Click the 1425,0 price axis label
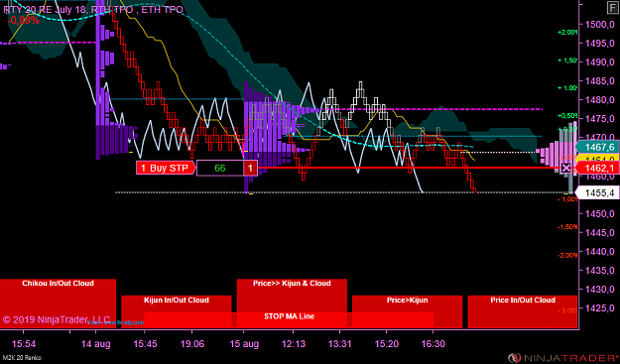 pos(599,307)
